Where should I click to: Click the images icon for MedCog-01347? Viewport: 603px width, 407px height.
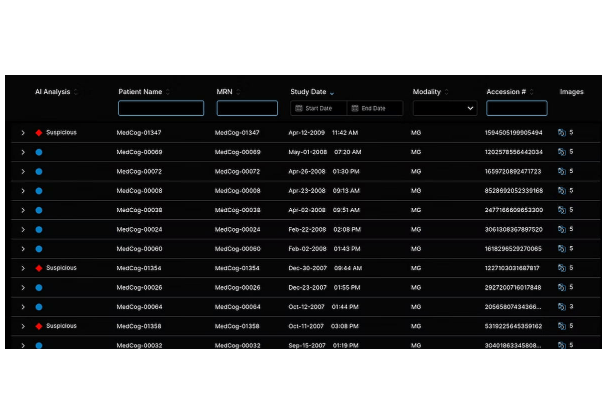coord(561,133)
